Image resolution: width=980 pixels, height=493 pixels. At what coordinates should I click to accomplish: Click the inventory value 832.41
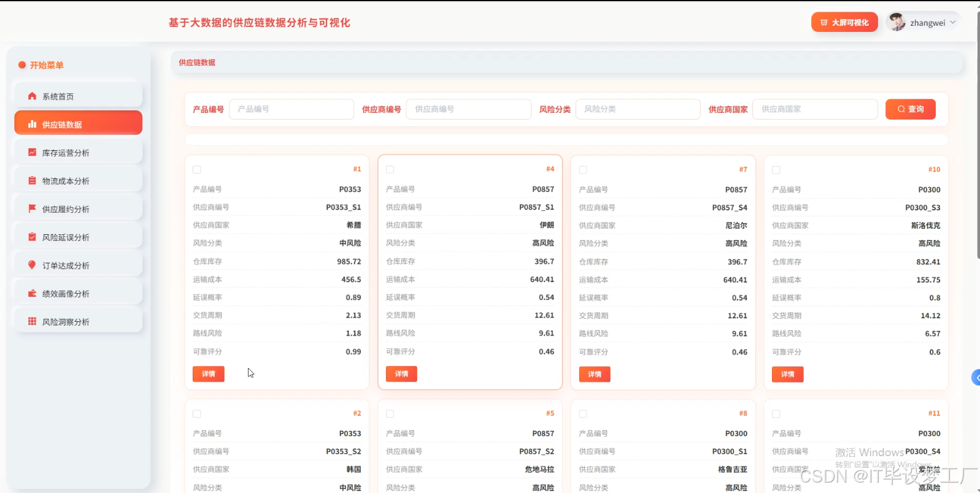coord(928,262)
